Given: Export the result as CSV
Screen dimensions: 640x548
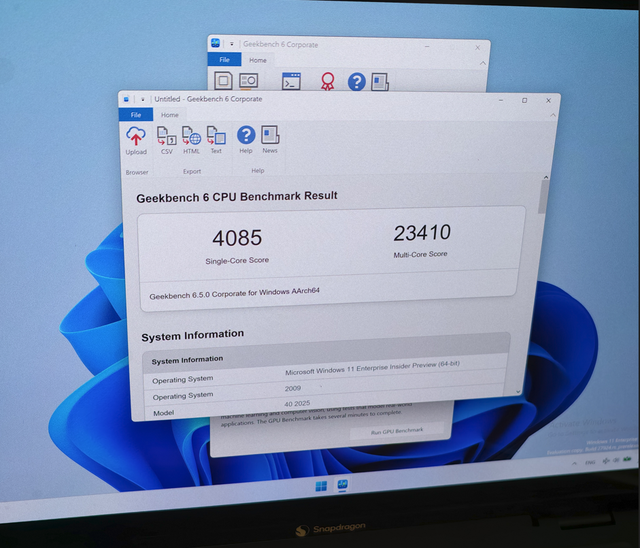Looking at the screenshot, I should [x=167, y=140].
